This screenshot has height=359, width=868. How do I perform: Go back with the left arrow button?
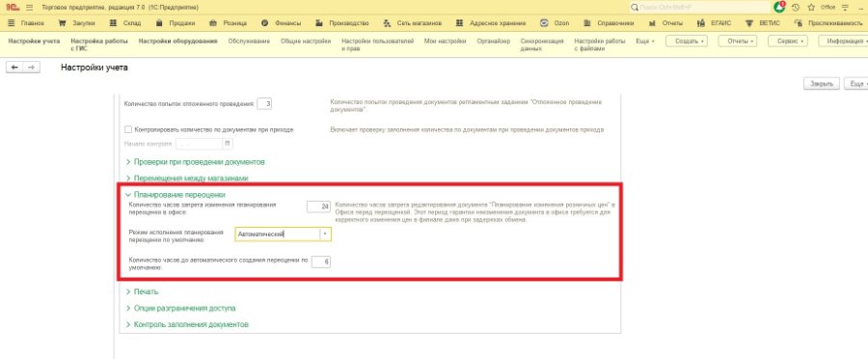point(14,67)
